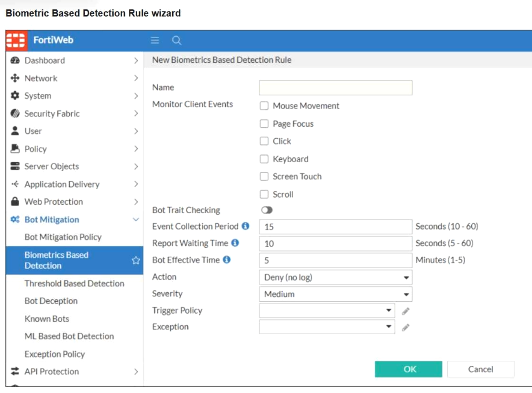Click the Web Protection lock icon
532x393 pixels.
(15, 201)
